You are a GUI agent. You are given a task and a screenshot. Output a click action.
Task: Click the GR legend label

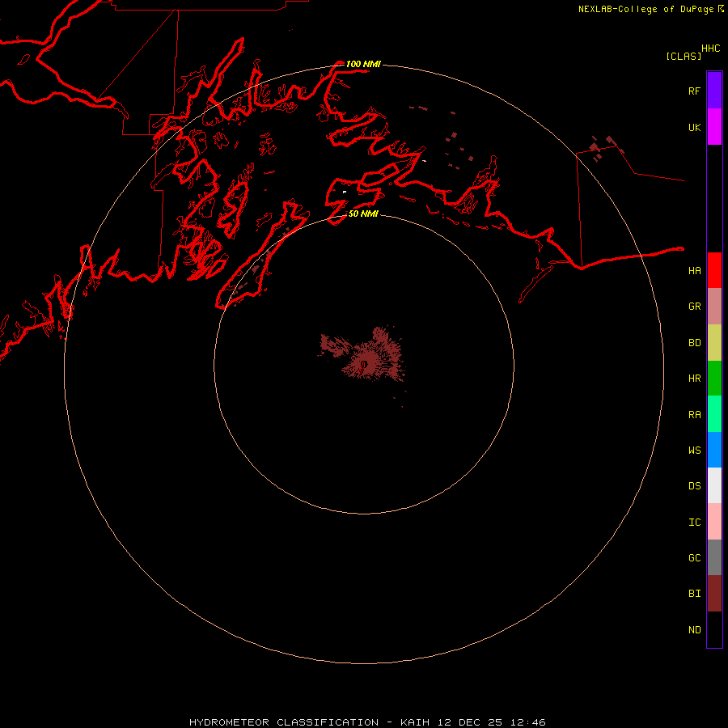pyautogui.click(x=694, y=307)
